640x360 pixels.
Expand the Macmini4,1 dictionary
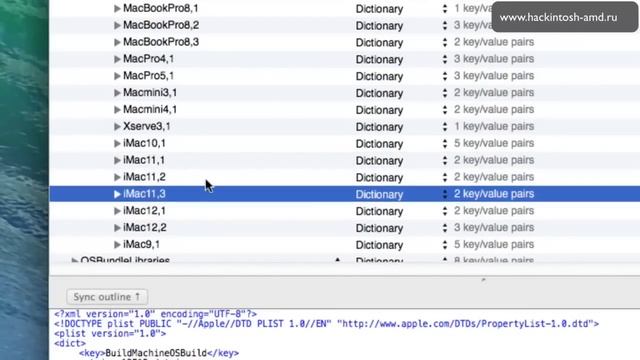pyautogui.click(x=117, y=110)
